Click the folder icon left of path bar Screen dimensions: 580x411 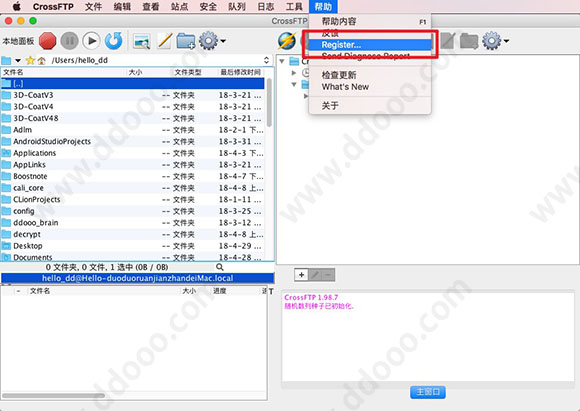click(6, 60)
